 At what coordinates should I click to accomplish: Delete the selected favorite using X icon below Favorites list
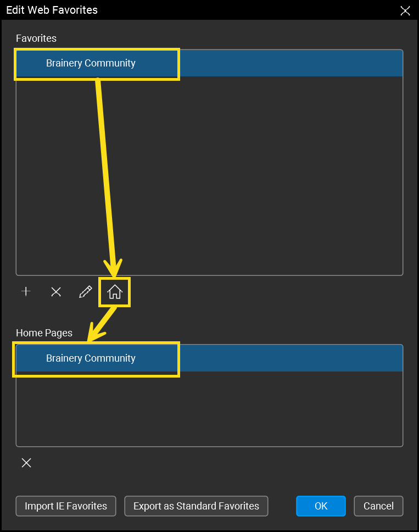pyautogui.click(x=55, y=292)
